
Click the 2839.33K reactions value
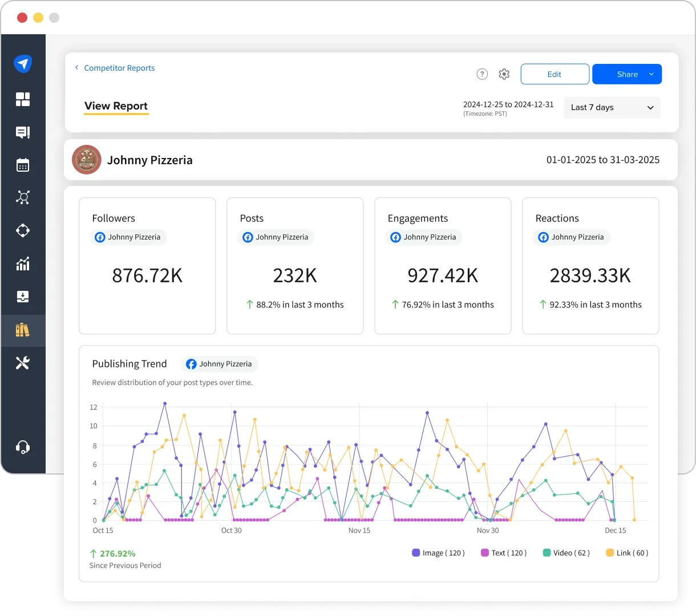click(x=590, y=275)
